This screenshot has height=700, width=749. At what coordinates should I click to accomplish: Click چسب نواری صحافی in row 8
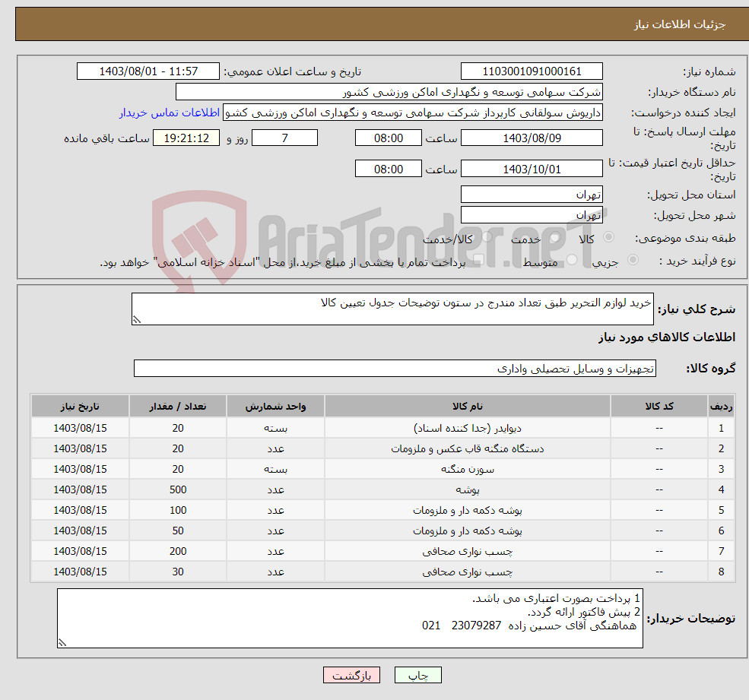click(467, 572)
